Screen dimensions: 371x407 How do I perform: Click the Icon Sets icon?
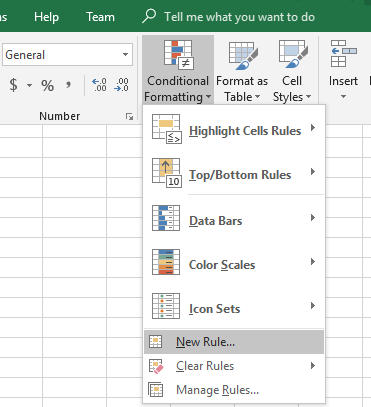click(x=166, y=306)
